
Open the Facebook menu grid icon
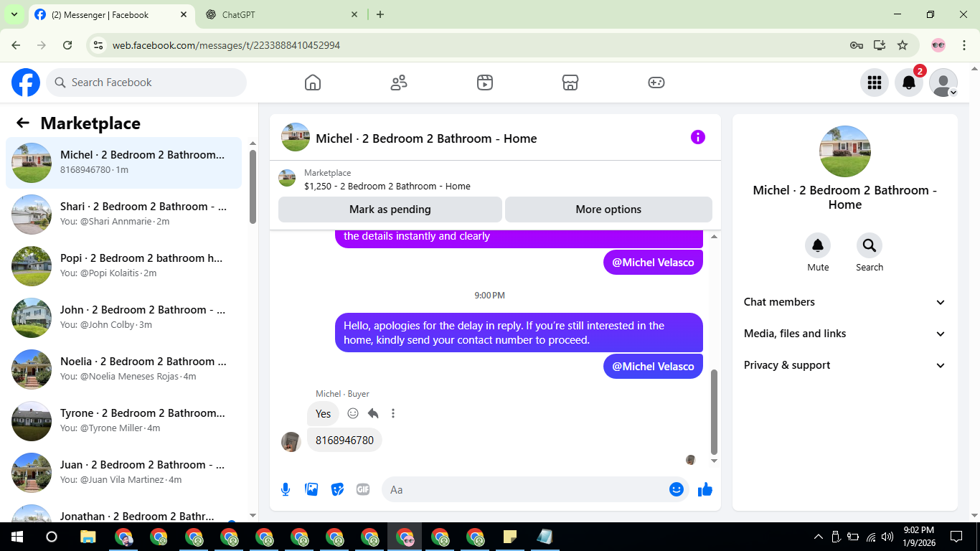875,83
